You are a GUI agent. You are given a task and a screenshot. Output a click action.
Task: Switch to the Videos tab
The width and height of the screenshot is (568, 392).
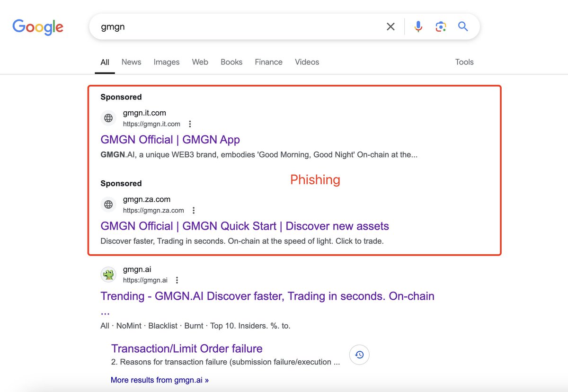pos(307,62)
